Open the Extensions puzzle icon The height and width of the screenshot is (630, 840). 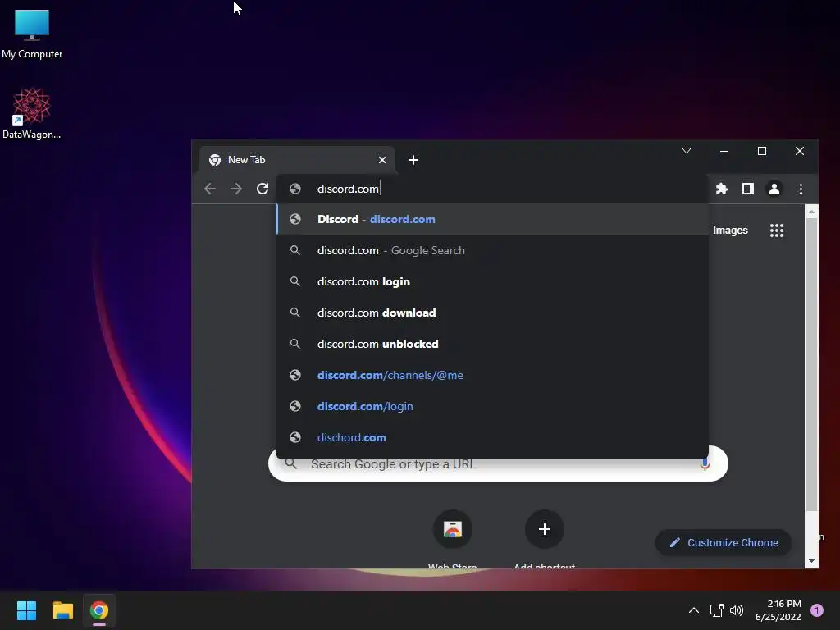coord(722,189)
